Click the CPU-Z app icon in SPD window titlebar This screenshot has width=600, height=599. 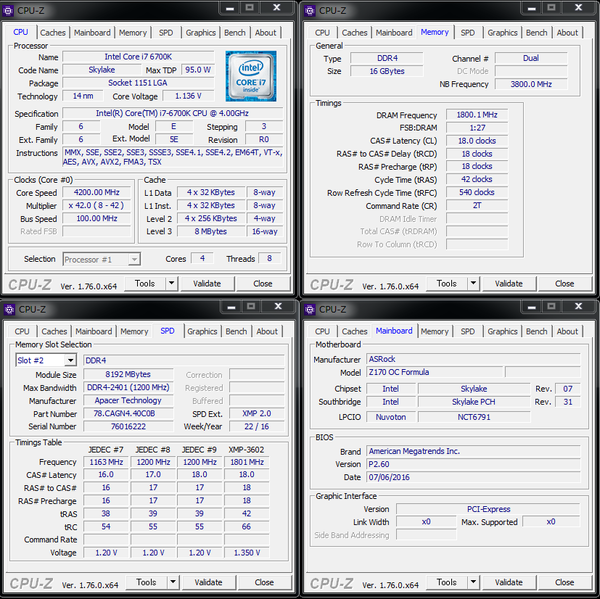click(x=10, y=309)
